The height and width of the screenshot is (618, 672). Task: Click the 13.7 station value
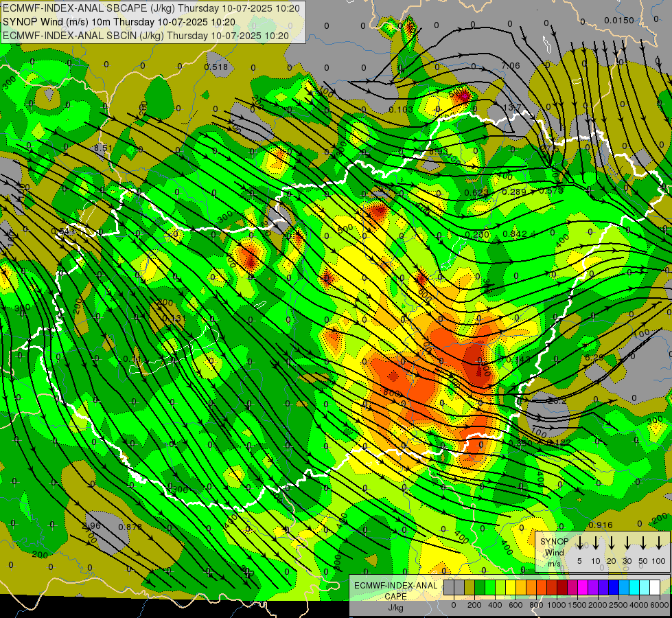click(513, 107)
